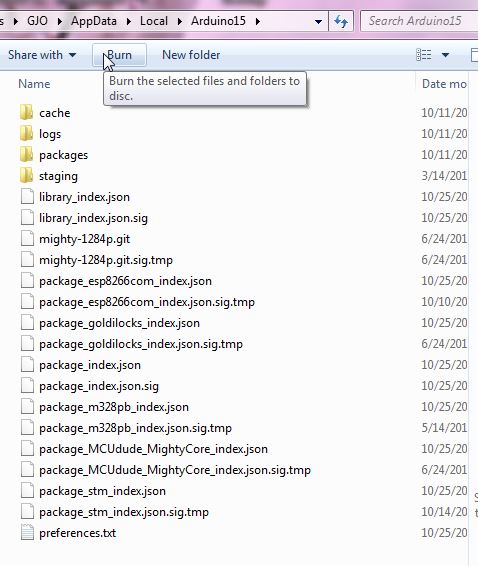
Task: Go to the AppData breadcrumb folder
Action: (94, 21)
